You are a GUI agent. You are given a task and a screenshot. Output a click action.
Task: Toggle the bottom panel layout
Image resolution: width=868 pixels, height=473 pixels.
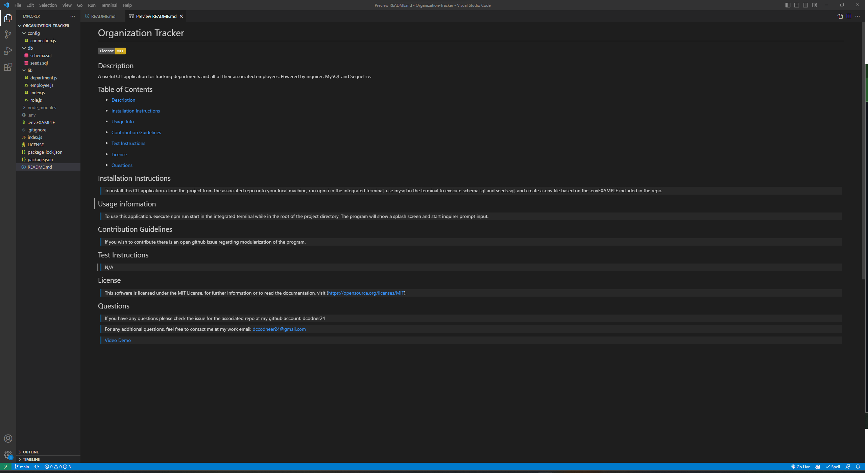click(x=797, y=5)
